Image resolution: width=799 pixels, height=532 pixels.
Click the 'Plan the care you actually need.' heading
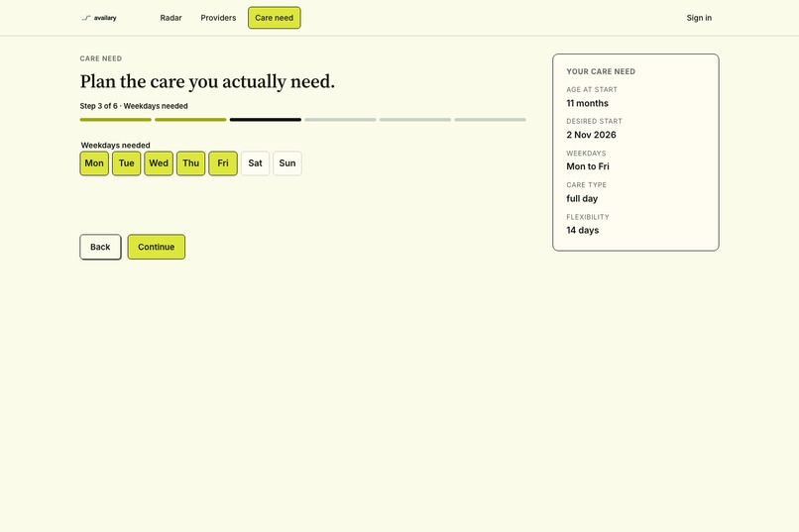(x=207, y=82)
